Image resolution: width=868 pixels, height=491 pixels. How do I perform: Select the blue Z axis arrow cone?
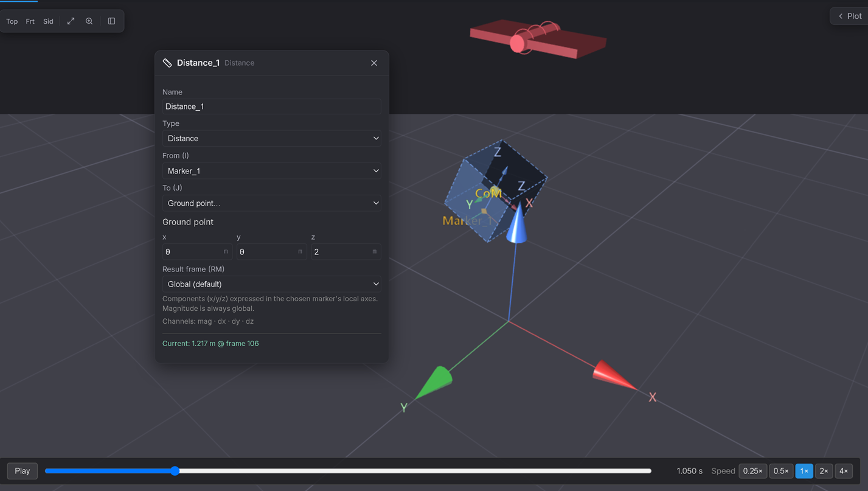click(x=517, y=224)
